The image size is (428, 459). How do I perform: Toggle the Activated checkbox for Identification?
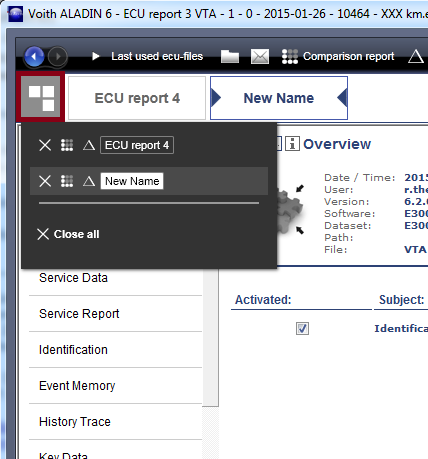[x=302, y=328]
